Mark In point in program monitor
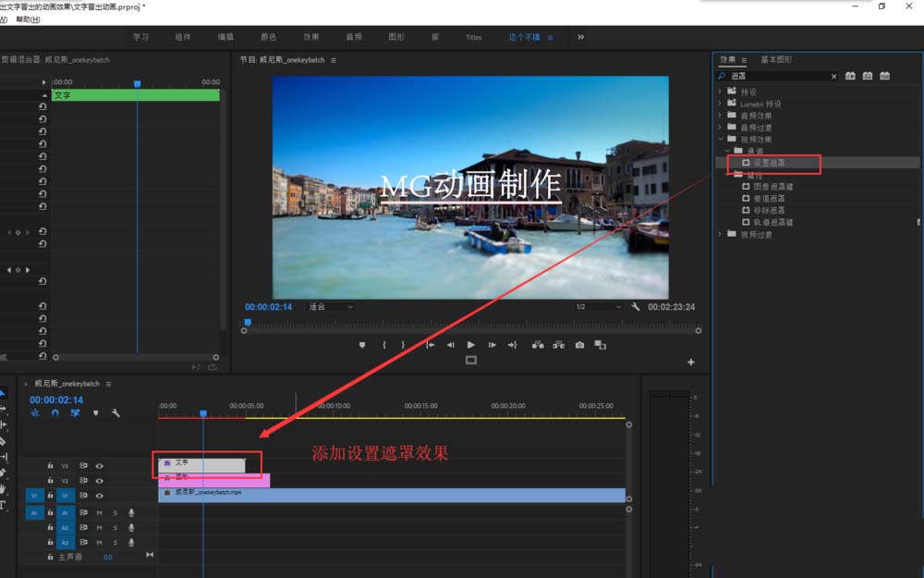Viewport: 924px width, 578px height. tap(383, 345)
